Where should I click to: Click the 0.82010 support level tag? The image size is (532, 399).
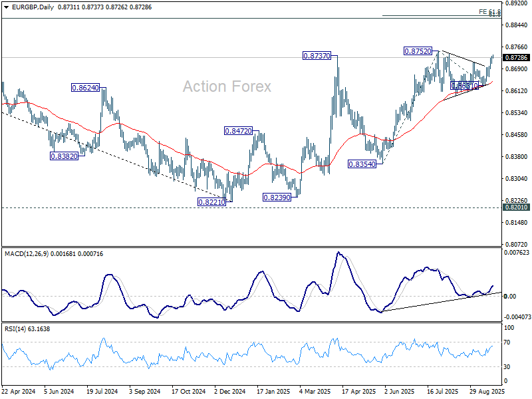517,207
